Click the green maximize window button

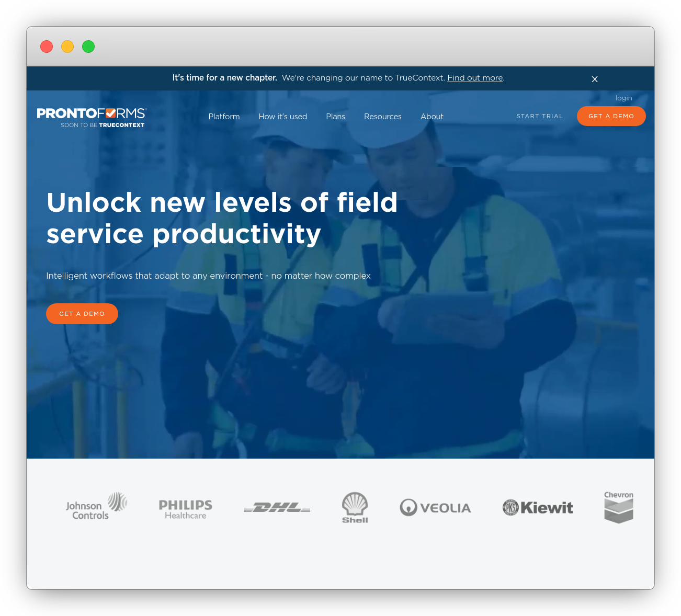coord(88,47)
